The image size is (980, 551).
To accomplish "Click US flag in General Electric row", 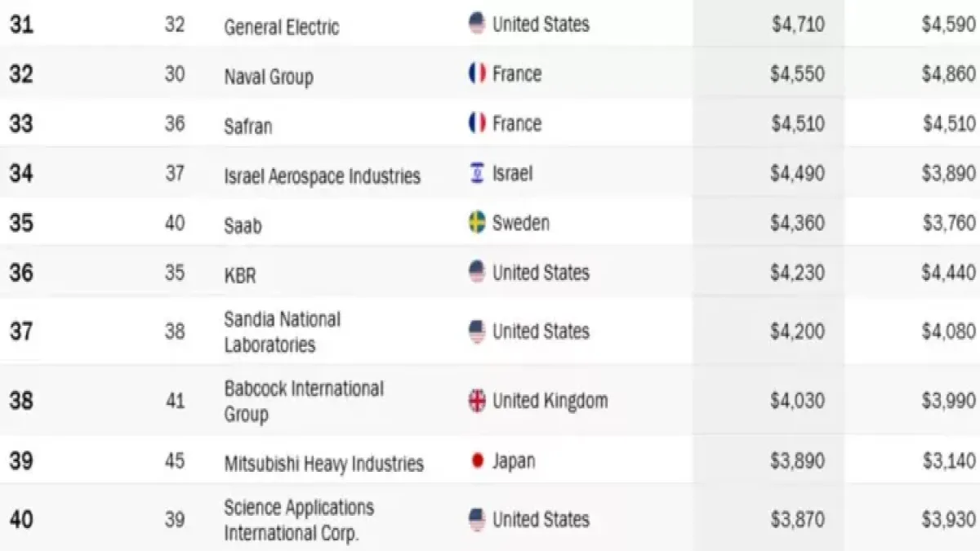I will 477,24.
